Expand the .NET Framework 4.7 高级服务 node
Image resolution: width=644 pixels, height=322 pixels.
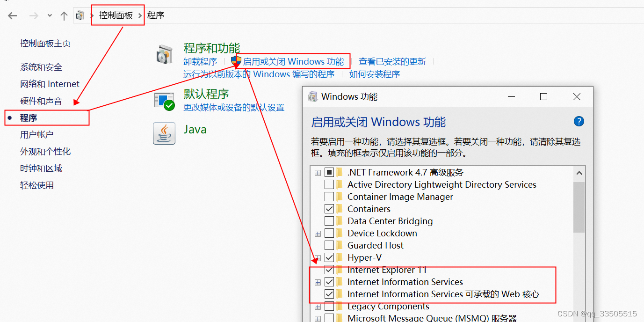[x=318, y=172]
